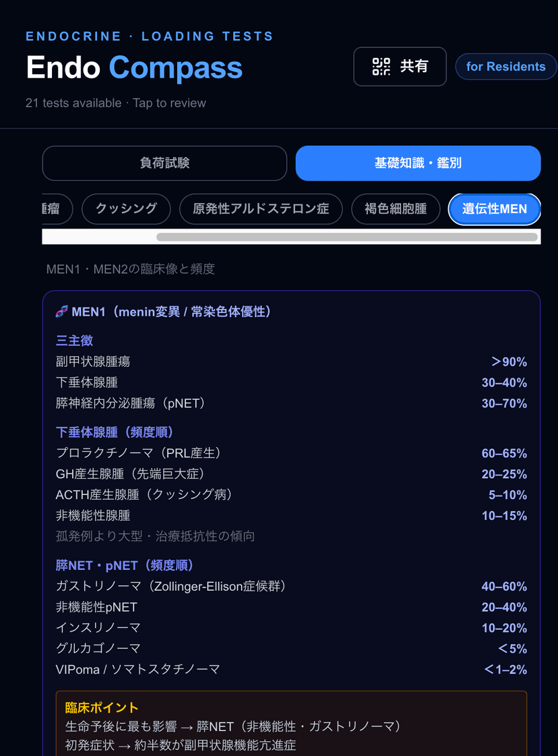This screenshot has height=756, width=558.
Task: Click the for Residents badge
Action: pos(505,67)
